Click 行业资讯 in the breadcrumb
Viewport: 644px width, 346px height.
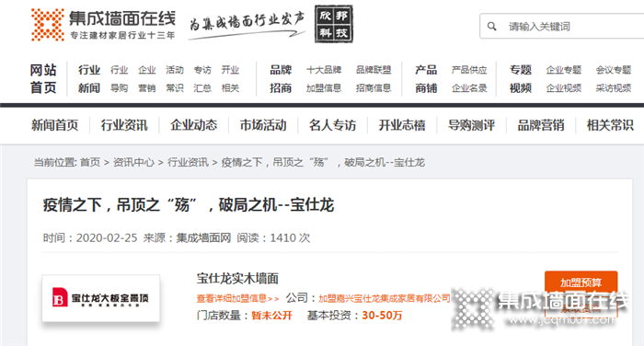[x=188, y=162]
